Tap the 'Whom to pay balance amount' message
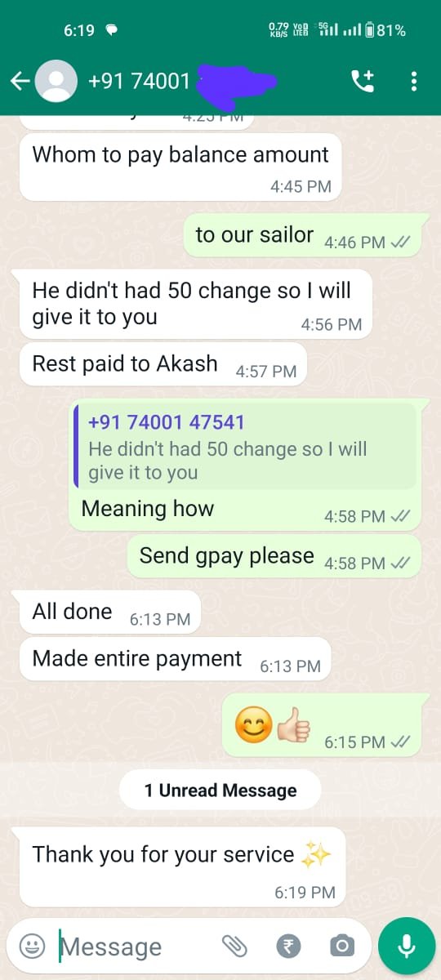Screen dimensions: 441x980 [x=180, y=167]
